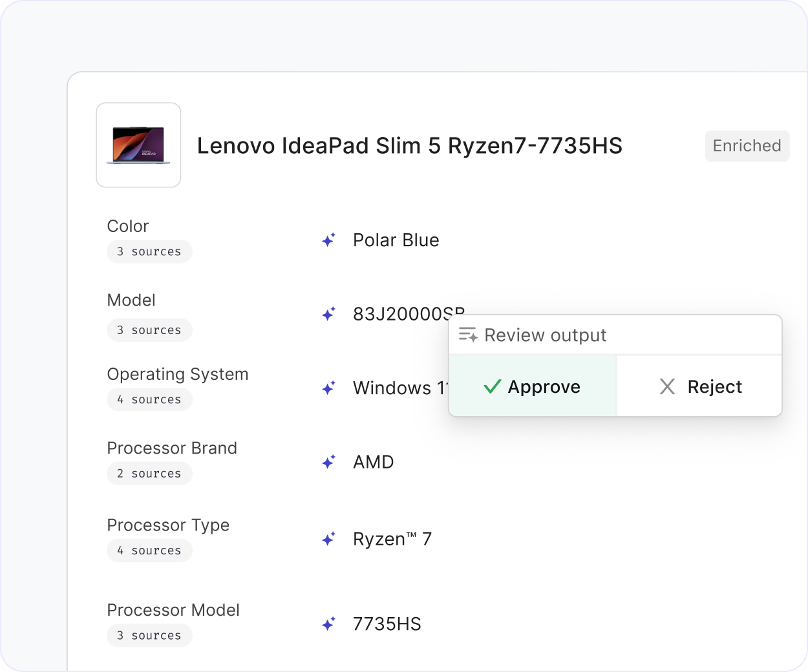Approve the reviewed output
Screen dimensions: 808x672
pos(533,386)
